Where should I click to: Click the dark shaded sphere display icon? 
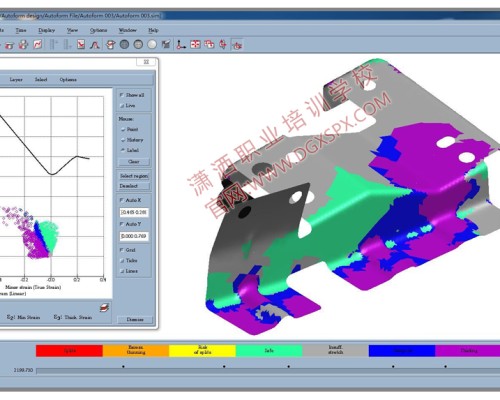[124, 44]
